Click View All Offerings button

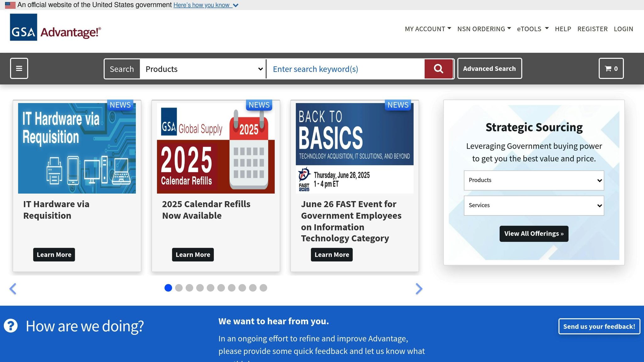coord(534,234)
